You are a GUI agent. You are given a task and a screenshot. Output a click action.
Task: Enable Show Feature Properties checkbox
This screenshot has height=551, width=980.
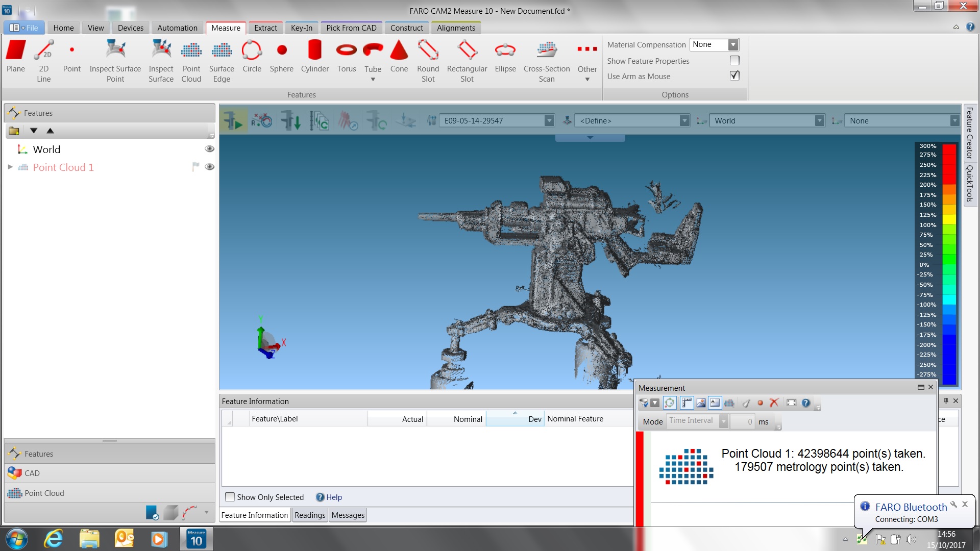pos(734,61)
